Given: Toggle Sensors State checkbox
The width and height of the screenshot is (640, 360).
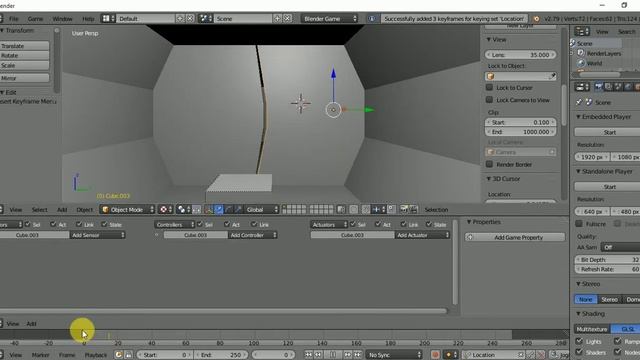Looking at the screenshot, I should [x=104, y=224].
